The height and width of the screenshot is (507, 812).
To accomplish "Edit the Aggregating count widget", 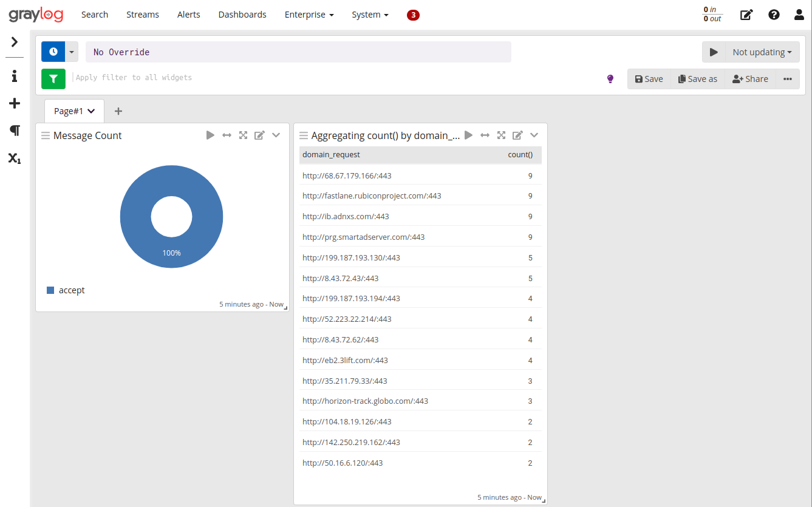I will point(517,135).
